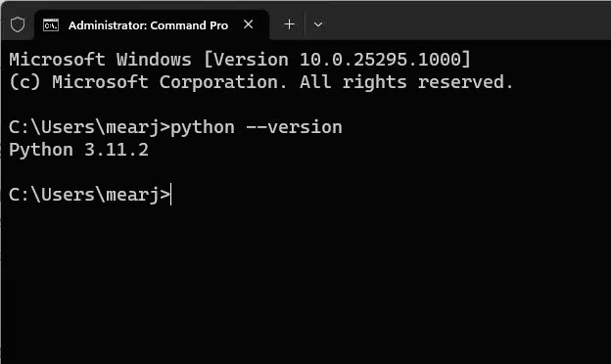Click the '(c)' copyright symbol text
The width and height of the screenshot is (611, 364).
pyautogui.click(x=24, y=82)
